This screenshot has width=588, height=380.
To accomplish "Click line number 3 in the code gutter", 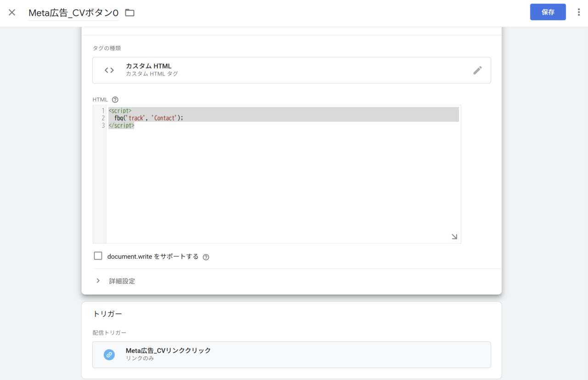I will pos(103,125).
